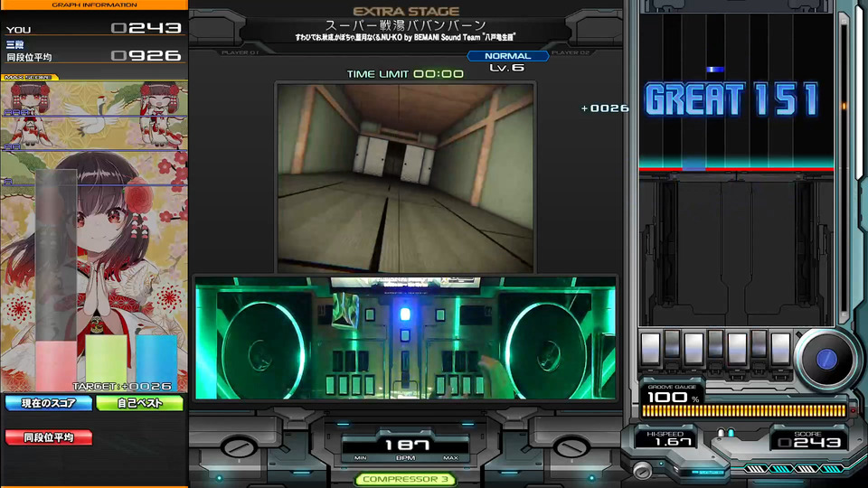Click the right round dial beside BPM display

coord(571,447)
